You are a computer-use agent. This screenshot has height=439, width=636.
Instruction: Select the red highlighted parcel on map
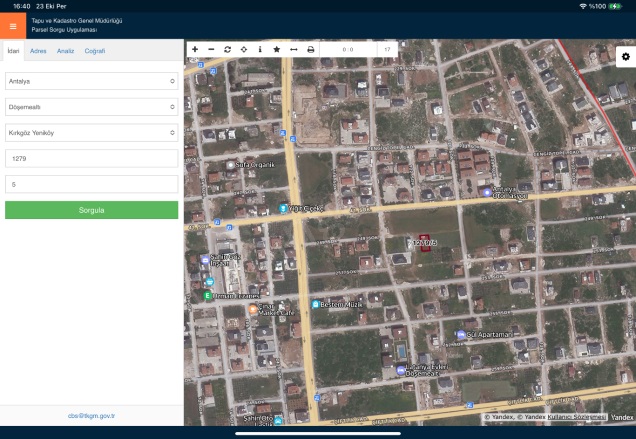(423, 243)
